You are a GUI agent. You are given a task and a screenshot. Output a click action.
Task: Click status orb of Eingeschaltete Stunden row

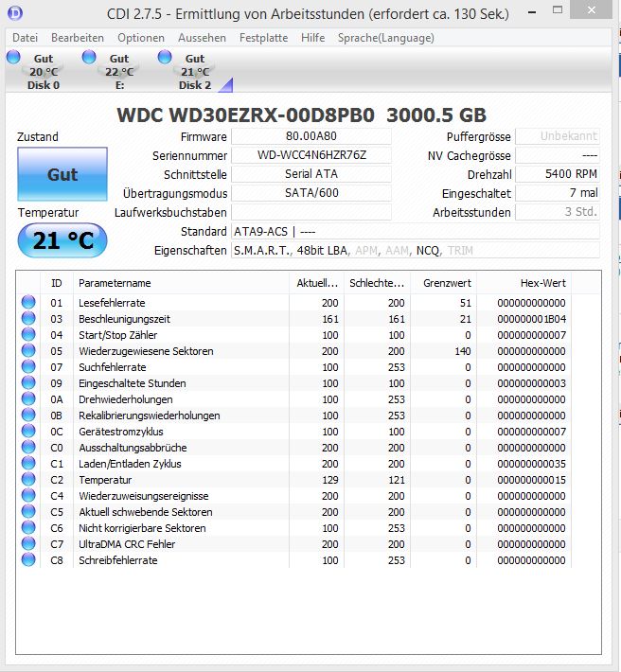(28, 382)
